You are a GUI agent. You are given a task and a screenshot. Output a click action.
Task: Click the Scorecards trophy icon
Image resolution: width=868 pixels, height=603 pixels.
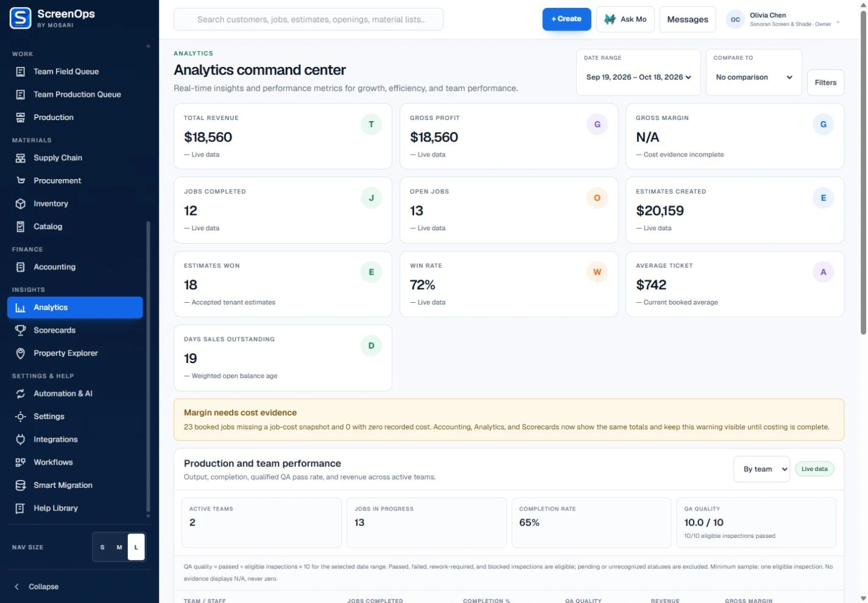(x=20, y=330)
